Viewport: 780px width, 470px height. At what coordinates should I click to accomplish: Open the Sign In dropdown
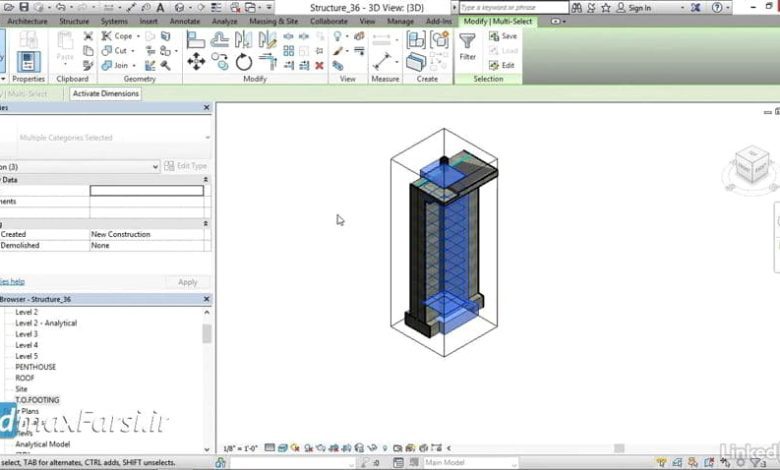(682, 8)
